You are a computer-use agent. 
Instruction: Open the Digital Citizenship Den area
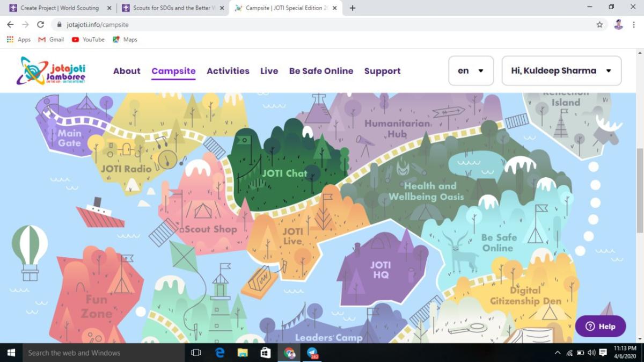(525, 295)
